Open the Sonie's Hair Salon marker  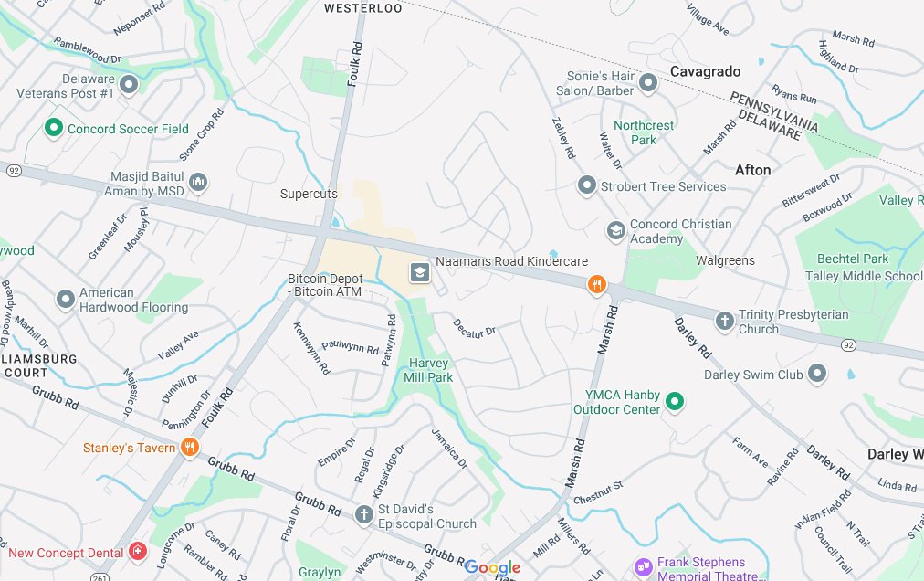(648, 84)
